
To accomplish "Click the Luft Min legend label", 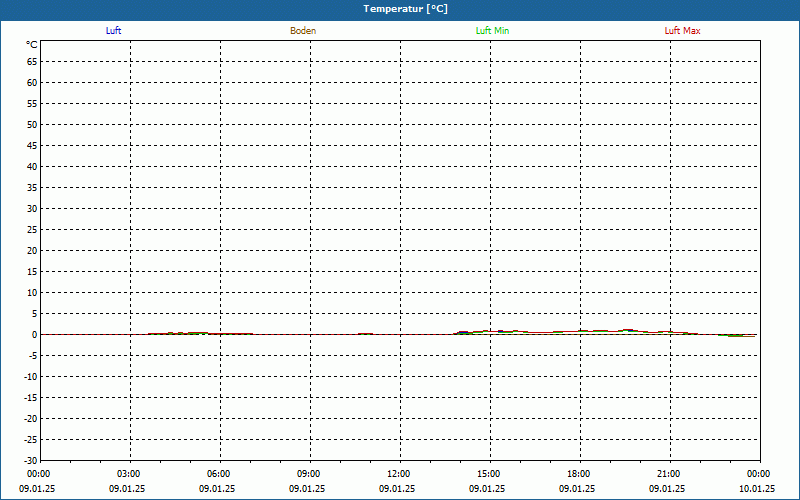I will (x=492, y=31).
